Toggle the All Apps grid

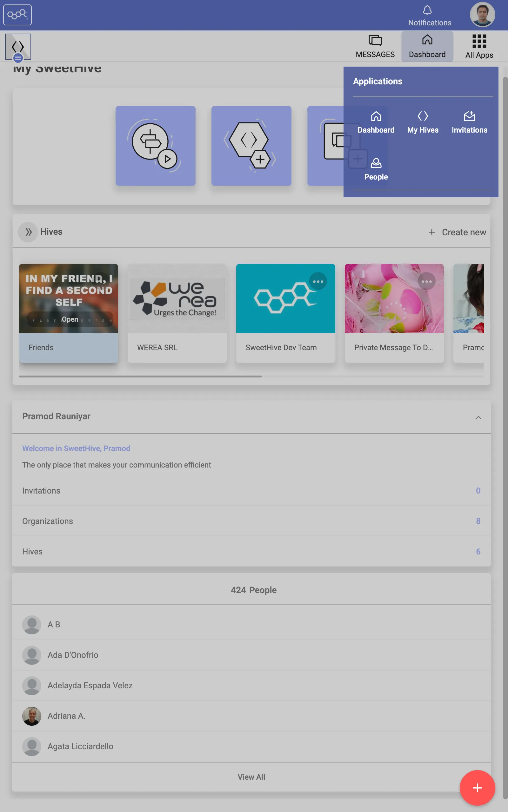pyautogui.click(x=479, y=47)
